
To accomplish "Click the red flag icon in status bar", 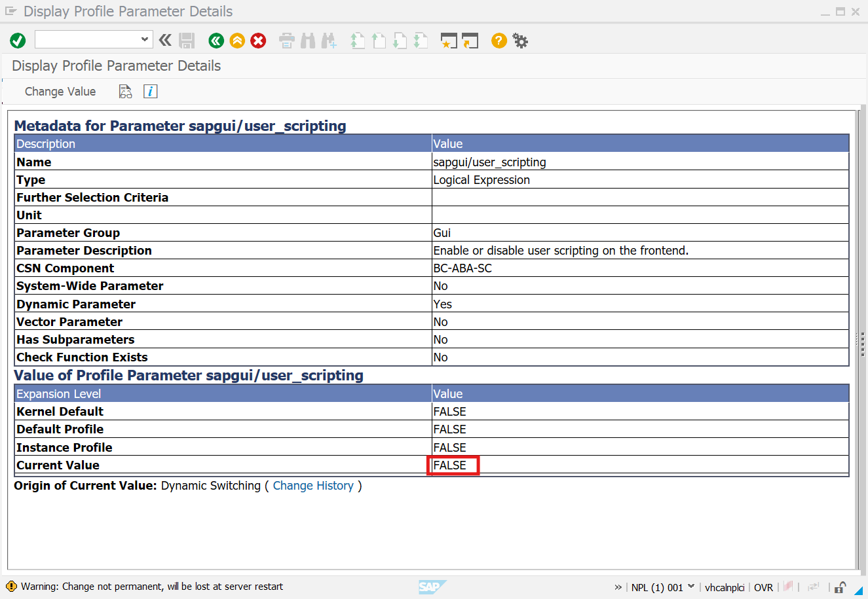I will [788, 587].
